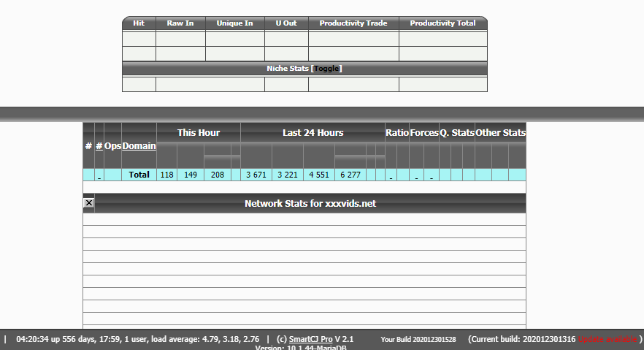Screen dimensions: 644x350
Task: Click the 3 671 value in Total row
Action: point(256,175)
